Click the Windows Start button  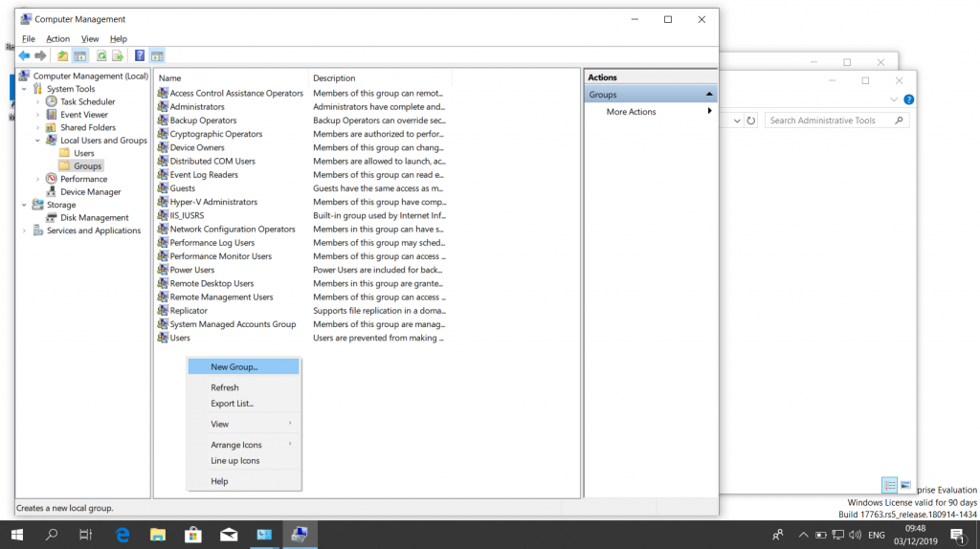click(x=17, y=535)
